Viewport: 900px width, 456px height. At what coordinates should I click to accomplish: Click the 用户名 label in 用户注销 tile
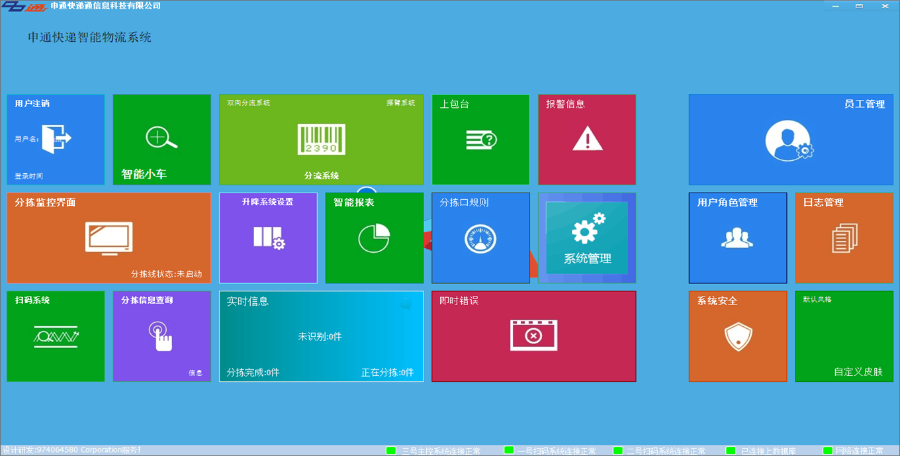click(26, 139)
